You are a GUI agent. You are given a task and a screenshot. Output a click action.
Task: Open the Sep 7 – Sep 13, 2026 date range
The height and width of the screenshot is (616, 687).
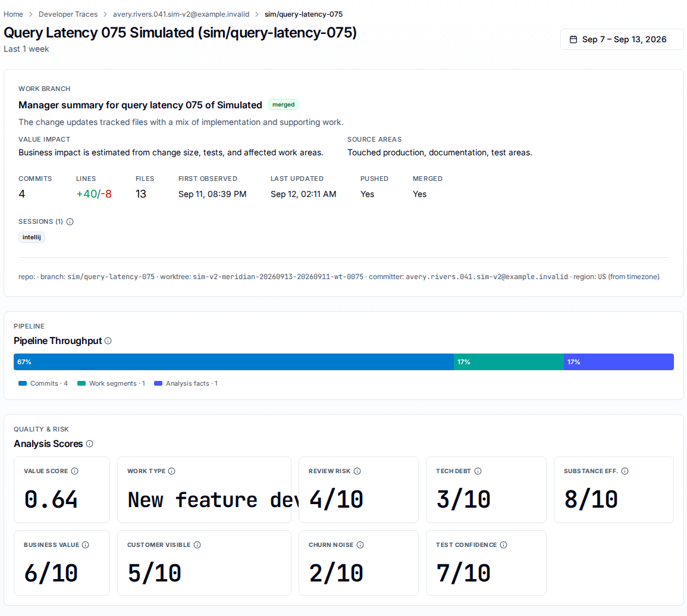click(x=622, y=39)
